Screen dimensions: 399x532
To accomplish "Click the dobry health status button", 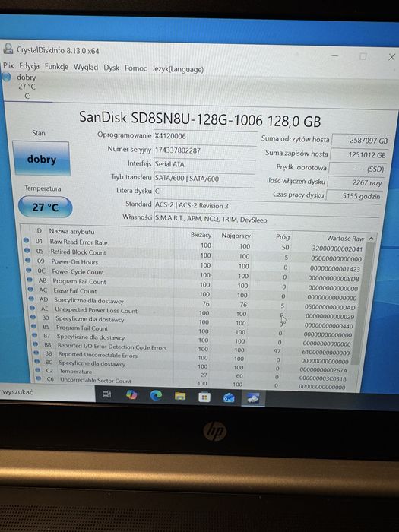I will pos(41,159).
